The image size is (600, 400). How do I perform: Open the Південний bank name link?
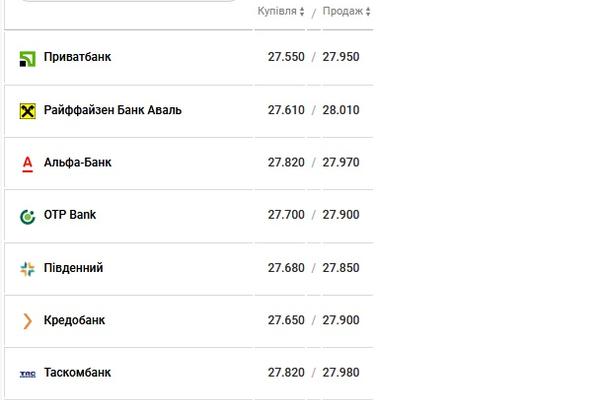[73, 268]
